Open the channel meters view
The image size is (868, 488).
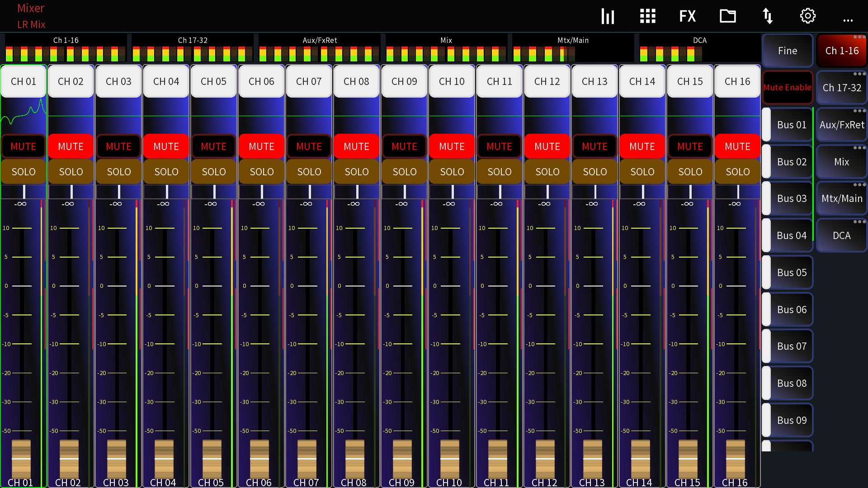(x=608, y=16)
